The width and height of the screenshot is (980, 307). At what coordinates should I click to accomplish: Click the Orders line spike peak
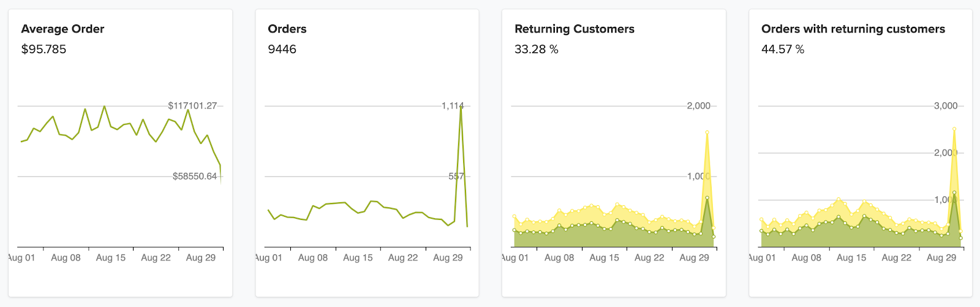click(461, 107)
